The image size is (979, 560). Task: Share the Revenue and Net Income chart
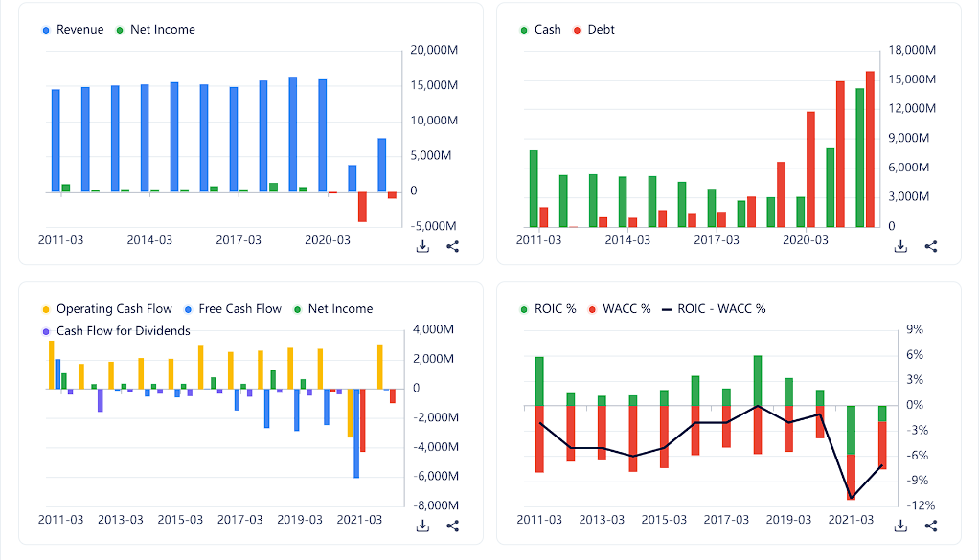(x=453, y=246)
